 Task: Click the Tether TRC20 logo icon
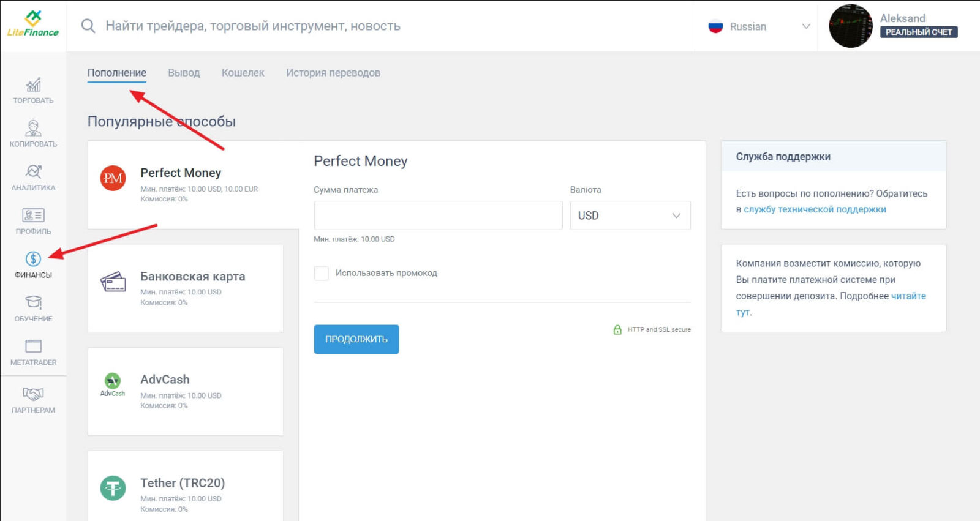pos(113,488)
